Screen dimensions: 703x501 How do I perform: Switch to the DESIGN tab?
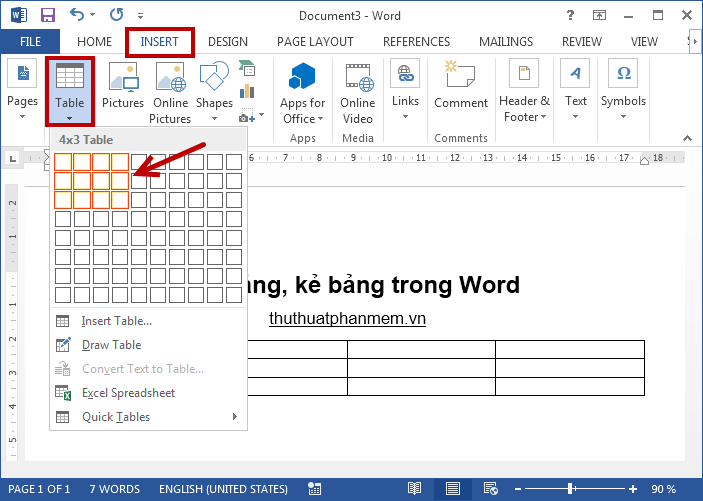[228, 42]
